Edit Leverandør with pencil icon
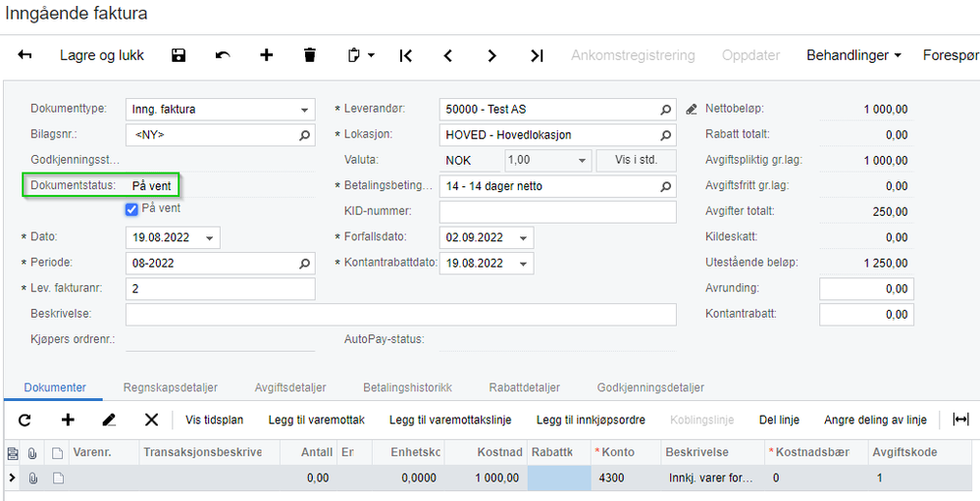980x501 pixels. point(691,110)
